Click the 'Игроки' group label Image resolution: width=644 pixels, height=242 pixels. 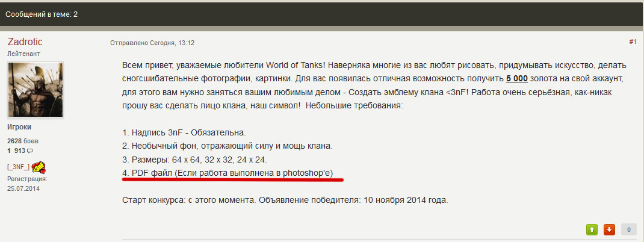pyautogui.click(x=19, y=127)
